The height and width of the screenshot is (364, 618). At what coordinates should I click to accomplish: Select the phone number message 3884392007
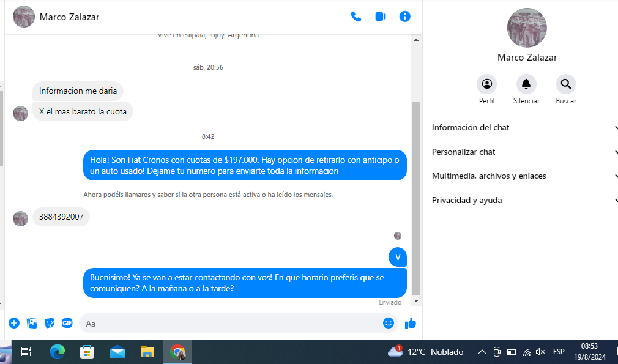61,217
